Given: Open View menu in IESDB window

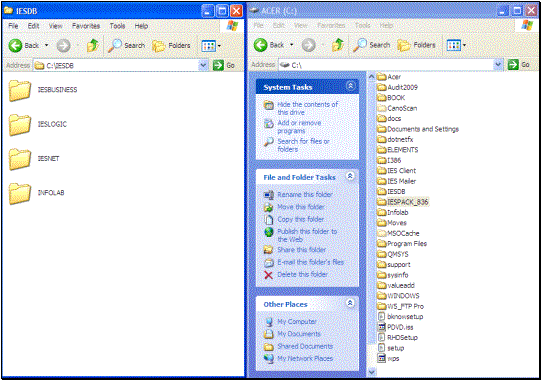Looking at the screenshot, I should (55, 26).
